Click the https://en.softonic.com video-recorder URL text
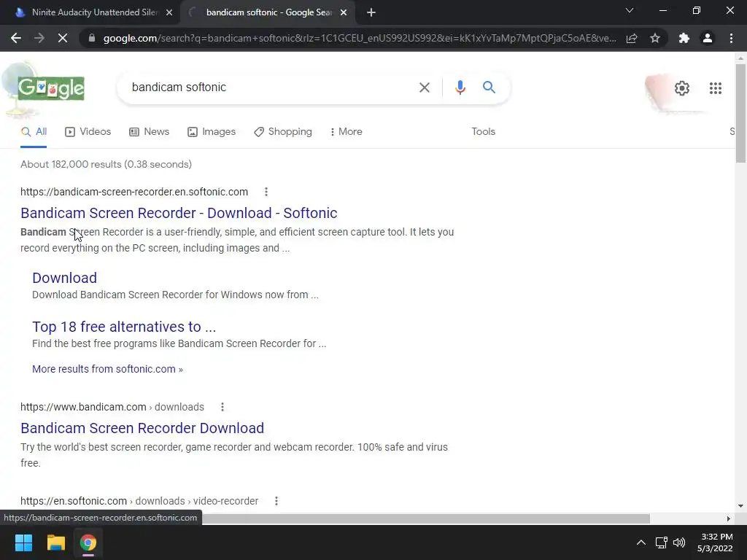The width and height of the screenshot is (747, 560). [139, 501]
